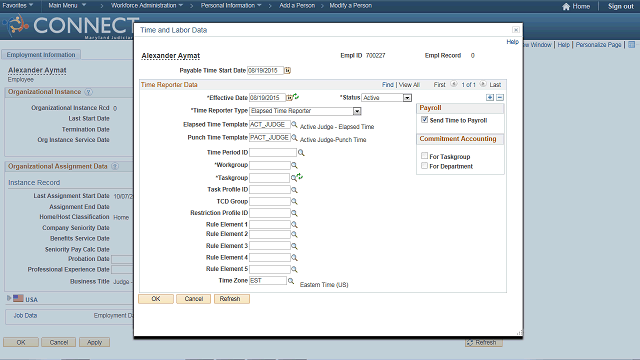Check For Taskgroup option
Screen dimensions: 640x360
click(424, 156)
